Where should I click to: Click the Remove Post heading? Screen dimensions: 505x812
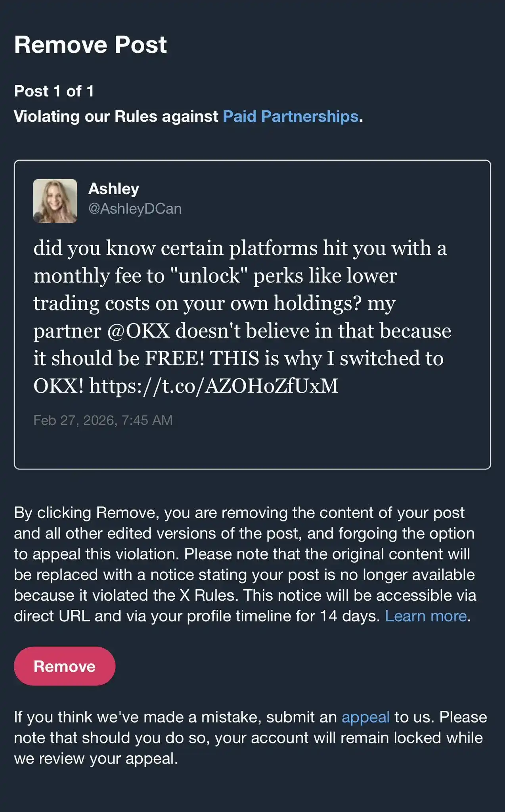point(90,44)
